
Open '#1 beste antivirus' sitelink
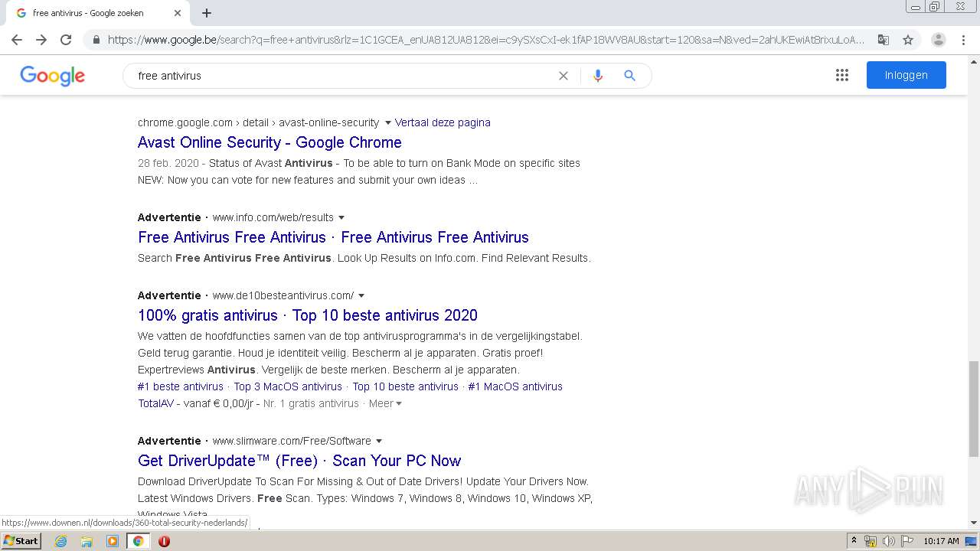[x=181, y=386]
